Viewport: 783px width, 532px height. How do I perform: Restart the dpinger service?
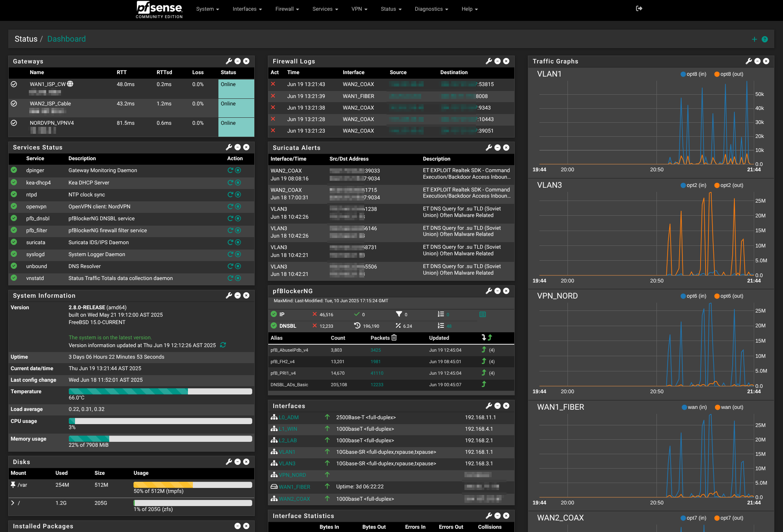[x=230, y=170]
